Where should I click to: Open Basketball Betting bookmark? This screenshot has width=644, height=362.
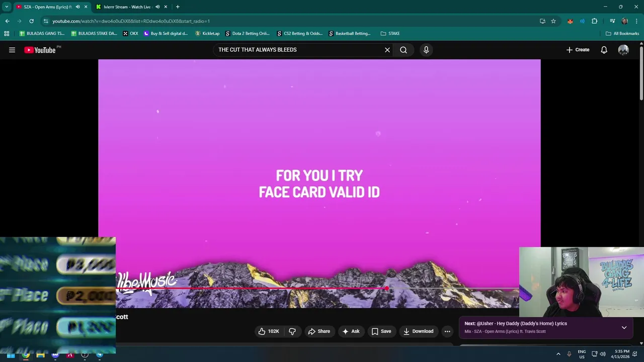(350, 34)
